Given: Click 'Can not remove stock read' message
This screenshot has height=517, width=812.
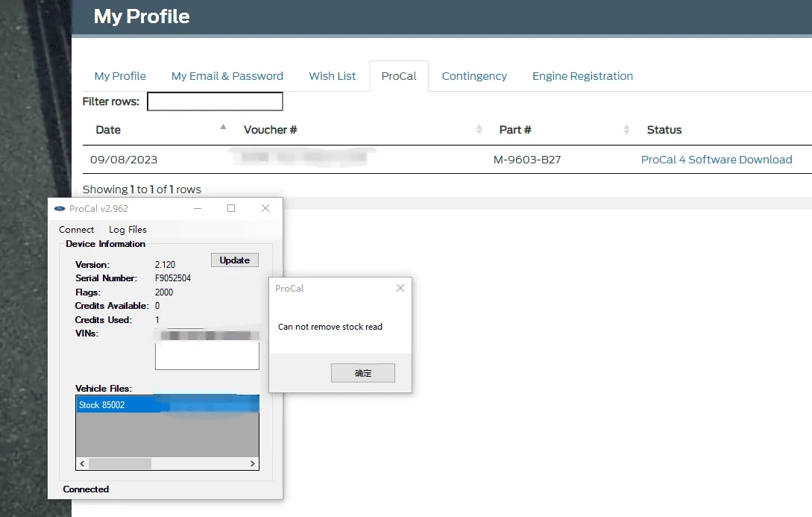Looking at the screenshot, I should (330, 327).
